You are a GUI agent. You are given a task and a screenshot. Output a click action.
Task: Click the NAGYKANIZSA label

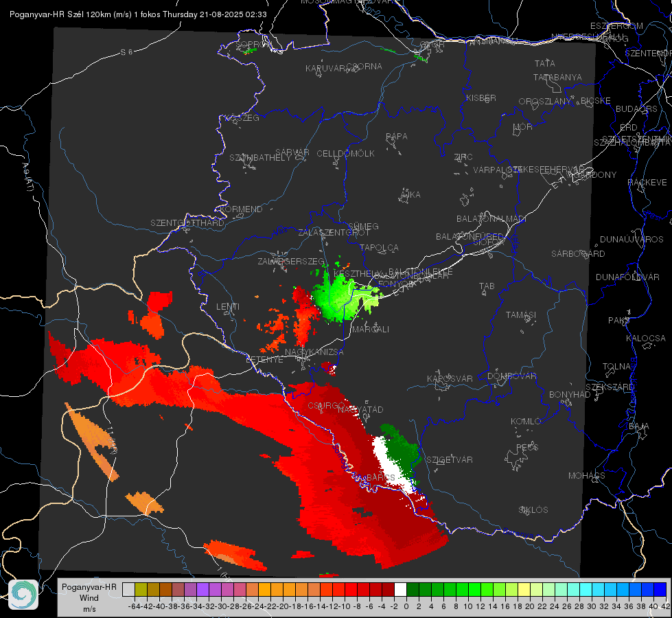coord(314,352)
